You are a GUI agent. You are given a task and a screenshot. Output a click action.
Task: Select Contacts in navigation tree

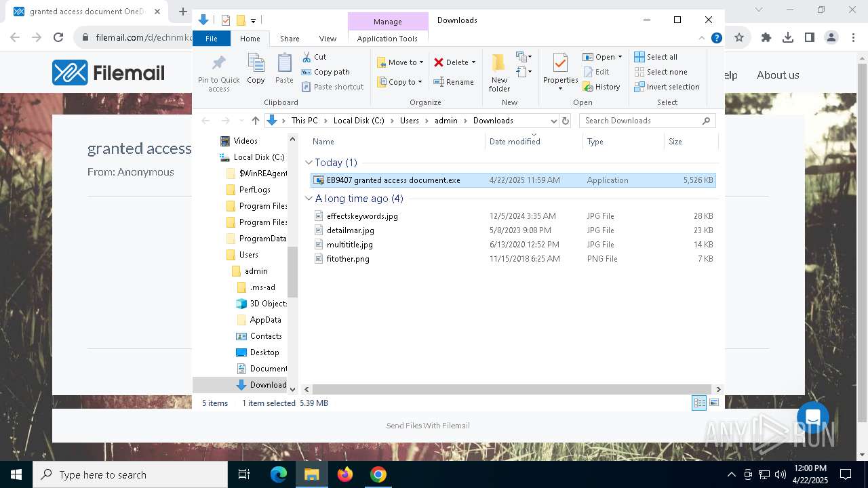tap(265, 336)
